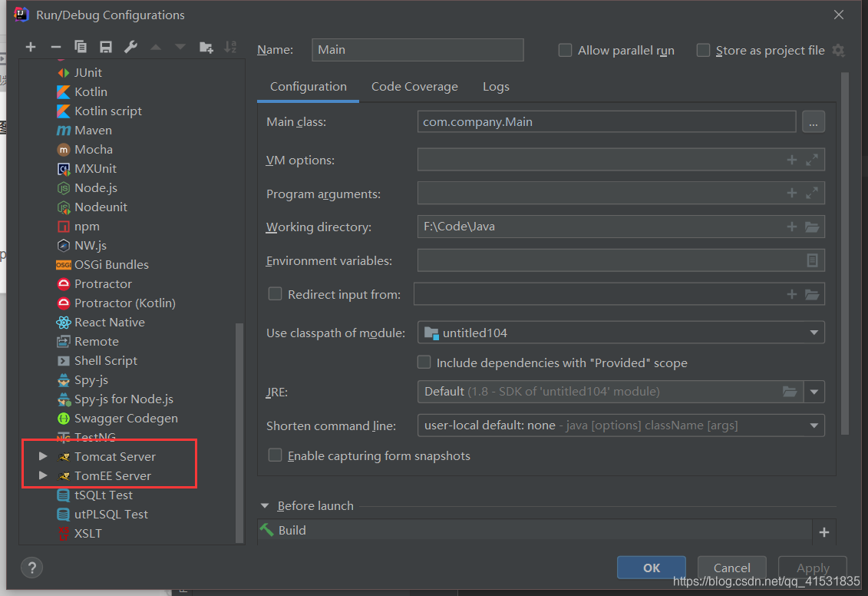Expand VM options field editor
Screen dimensions: 868x596
(812, 160)
